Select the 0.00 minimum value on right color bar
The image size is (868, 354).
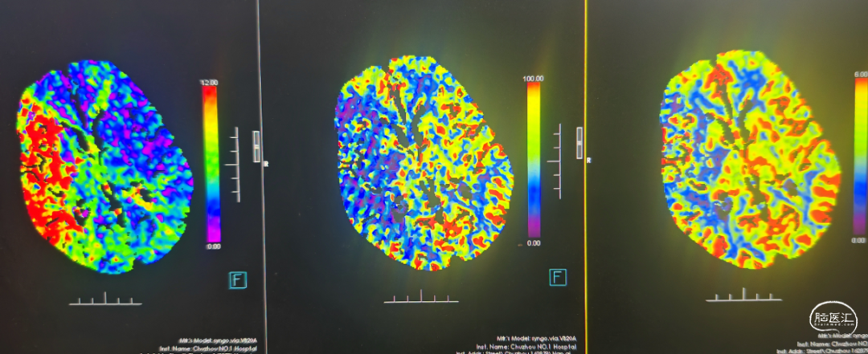click(x=860, y=240)
